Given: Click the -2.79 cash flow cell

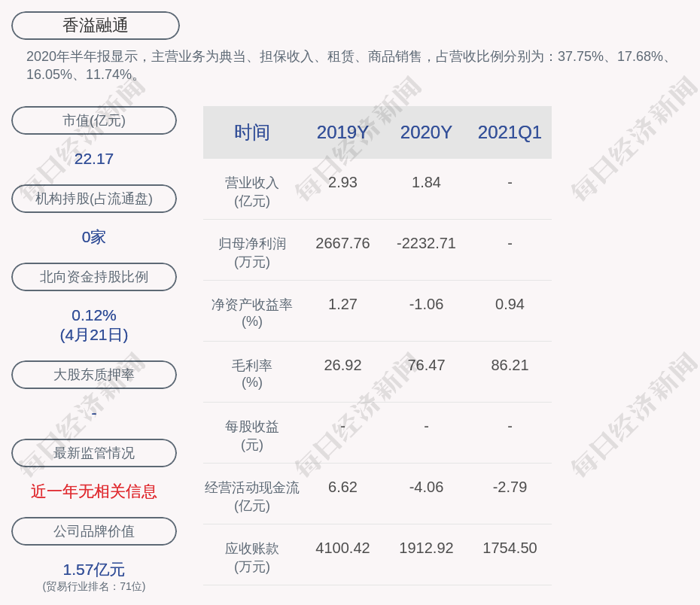Looking at the screenshot, I should click(510, 487).
